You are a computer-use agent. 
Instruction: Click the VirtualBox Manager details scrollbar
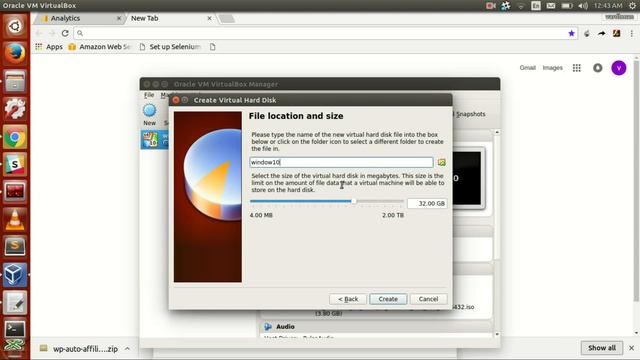pos(497,233)
